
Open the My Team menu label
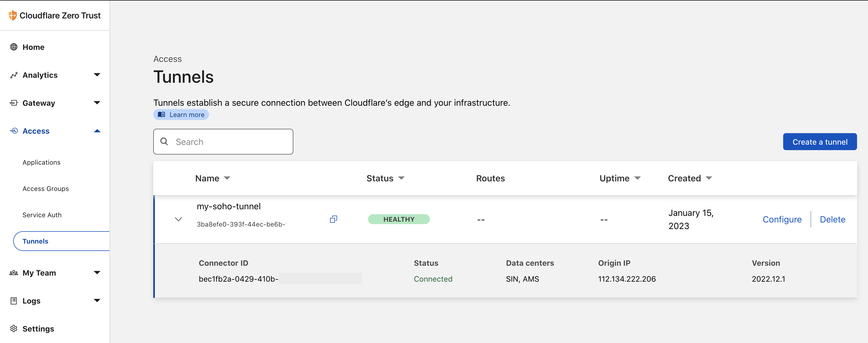tap(39, 273)
